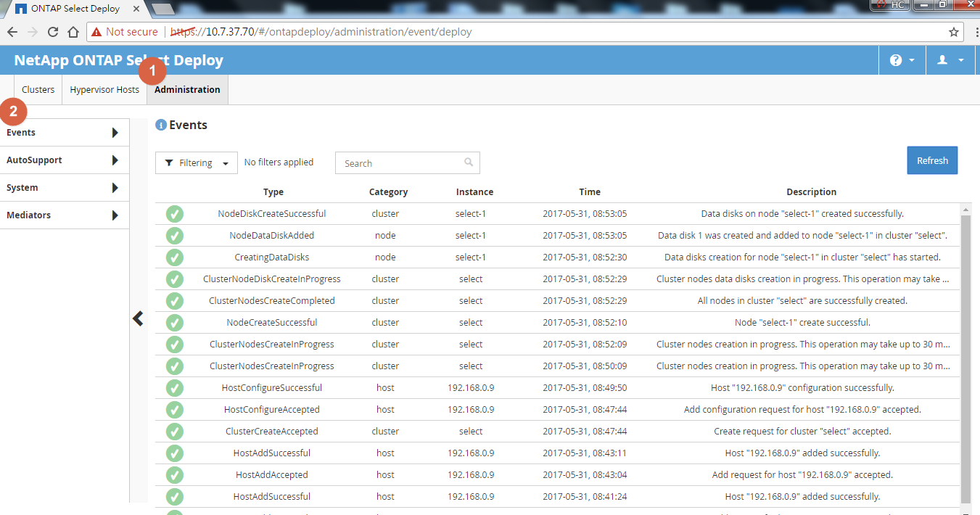Click success icon for HostConfigureSuccessful row
The height and width of the screenshot is (515, 980).
(175, 388)
